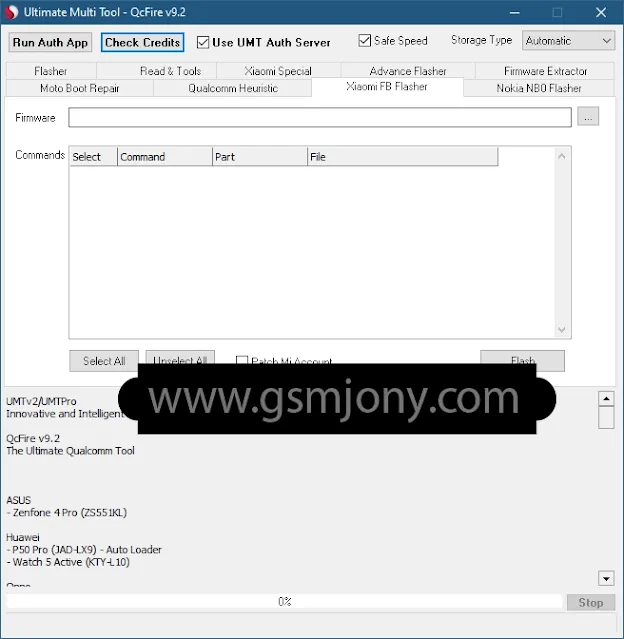
Task: Click the QcFire app logo in title bar
Action: 11,12
